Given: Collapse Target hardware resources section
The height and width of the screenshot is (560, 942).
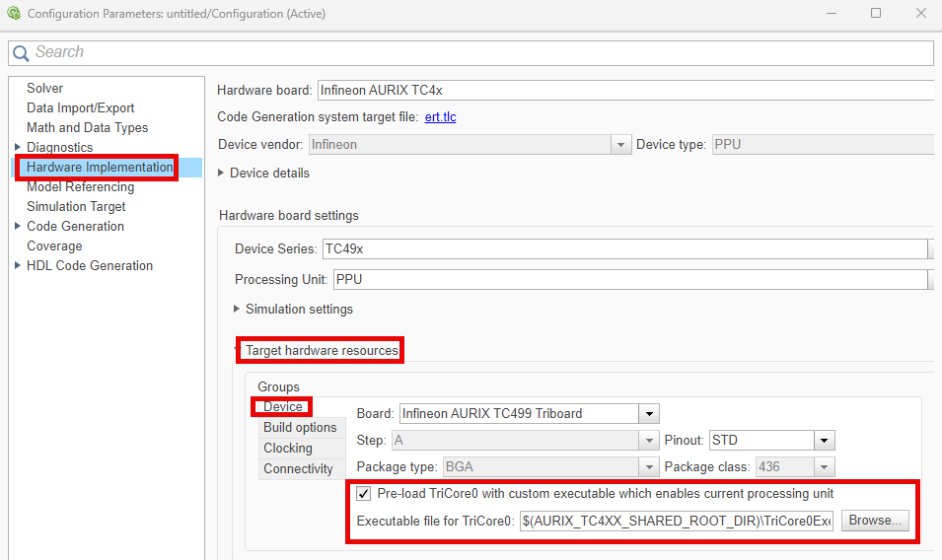Looking at the screenshot, I should point(237,351).
